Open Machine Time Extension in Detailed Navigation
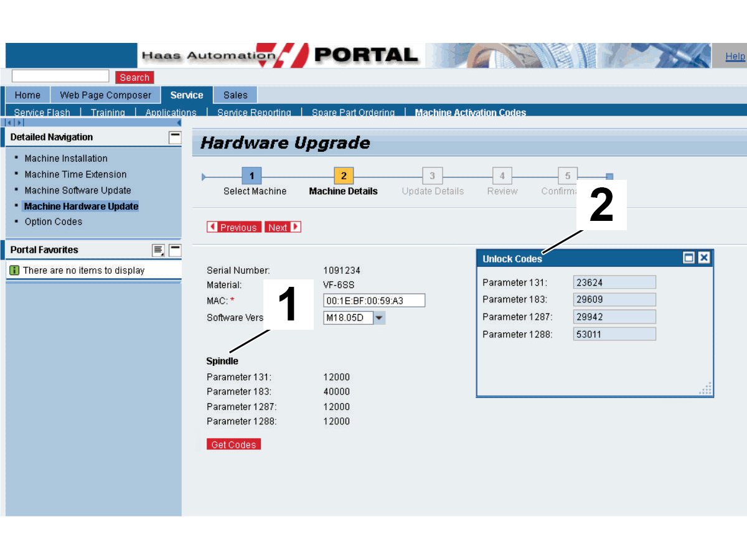The width and height of the screenshot is (747, 560). [x=75, y=175]
